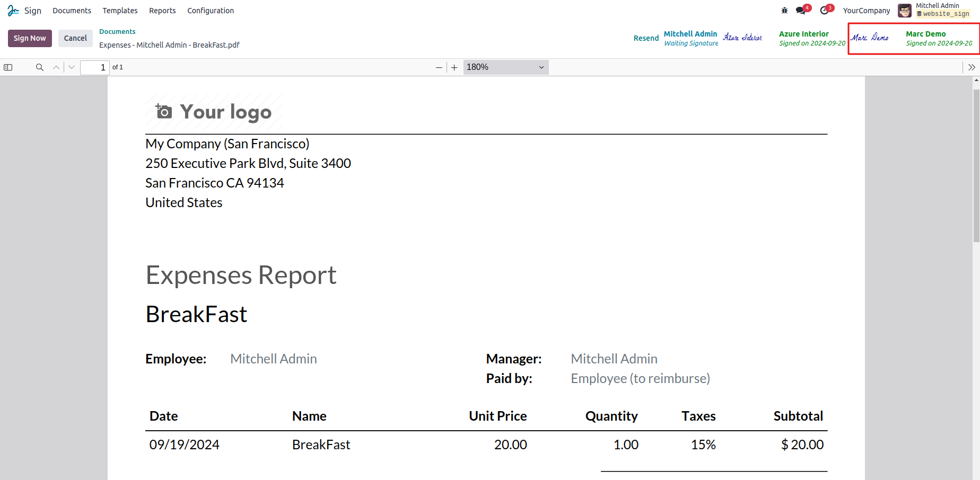Open the Reports menu
Viewport: 980px width, 480px height.
[162, 11]
